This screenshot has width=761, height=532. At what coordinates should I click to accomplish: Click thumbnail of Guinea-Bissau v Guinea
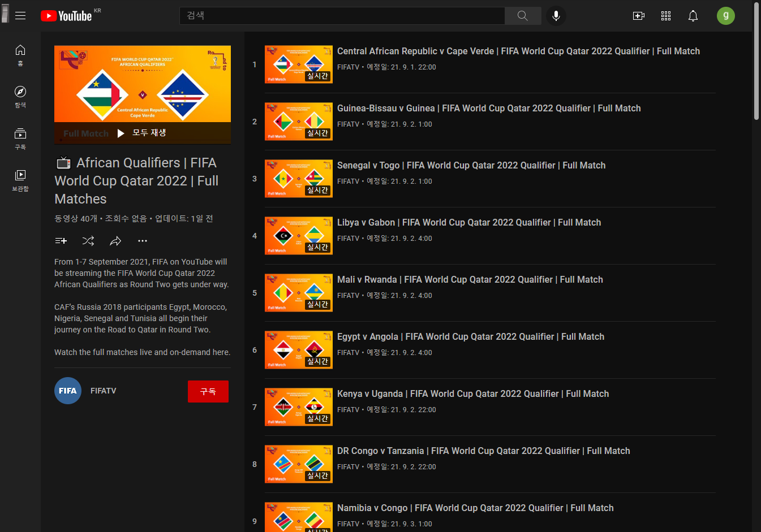(299, 122)
